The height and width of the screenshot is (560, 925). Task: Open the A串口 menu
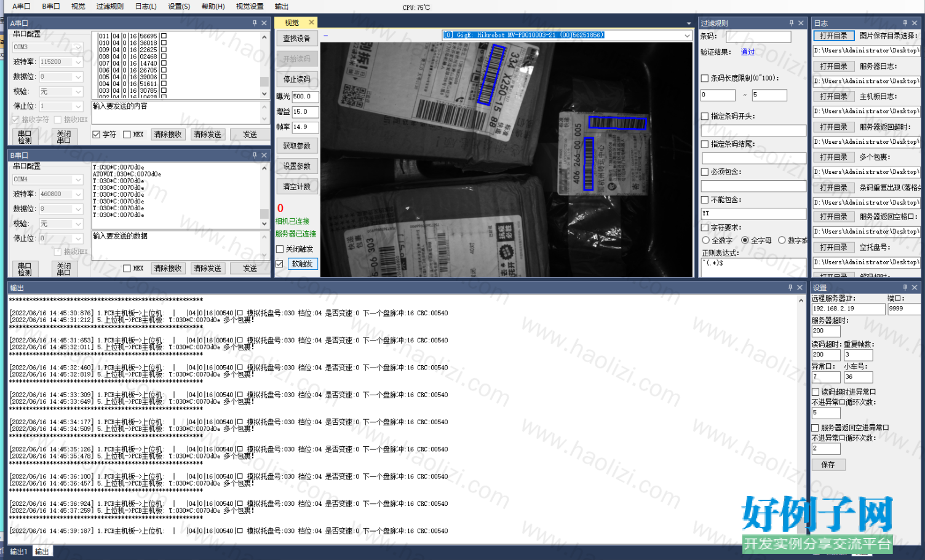click(x=21, y=6)
